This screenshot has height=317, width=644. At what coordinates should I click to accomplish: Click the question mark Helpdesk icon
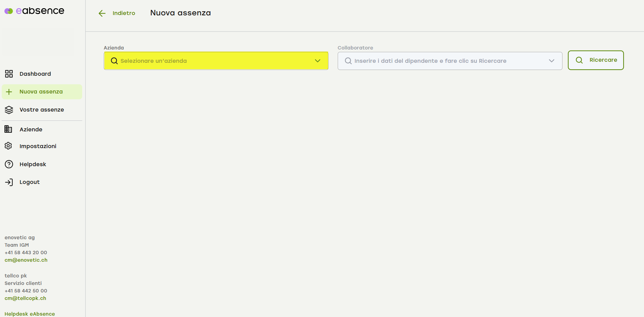(9, 164)
